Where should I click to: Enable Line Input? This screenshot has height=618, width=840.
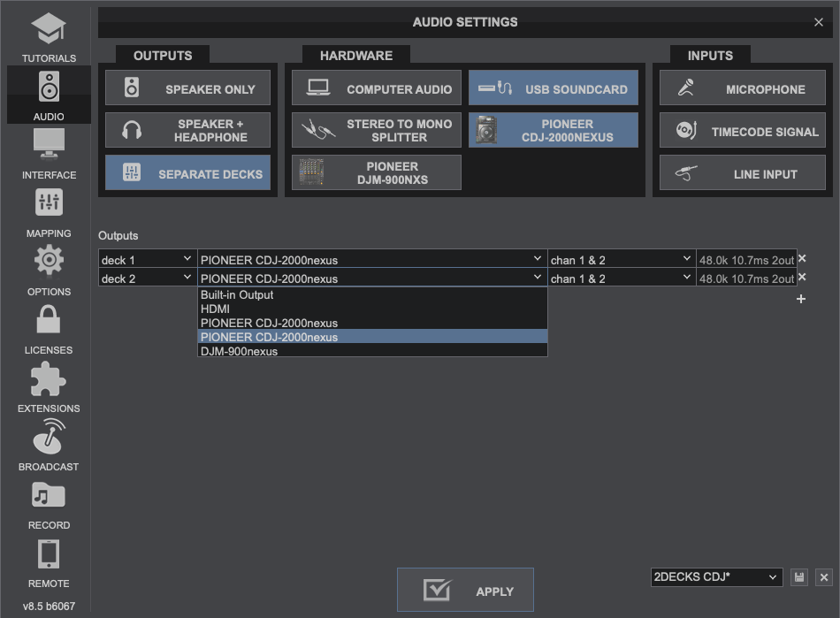point(743,172)
